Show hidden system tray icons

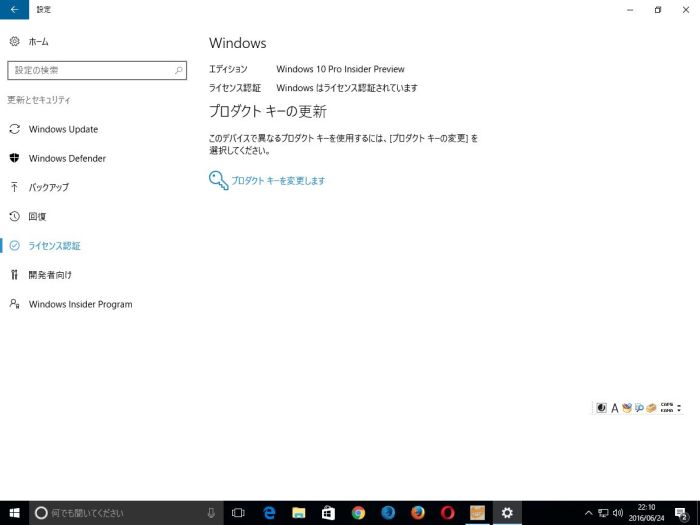point(588,512)
